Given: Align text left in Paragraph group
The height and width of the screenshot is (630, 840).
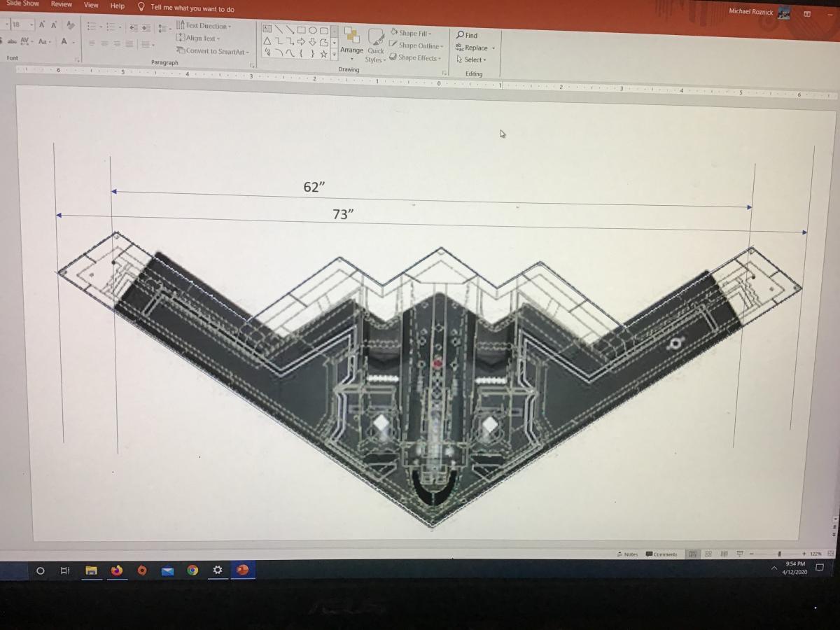Looking at the screenshot, I should point(92,44).
